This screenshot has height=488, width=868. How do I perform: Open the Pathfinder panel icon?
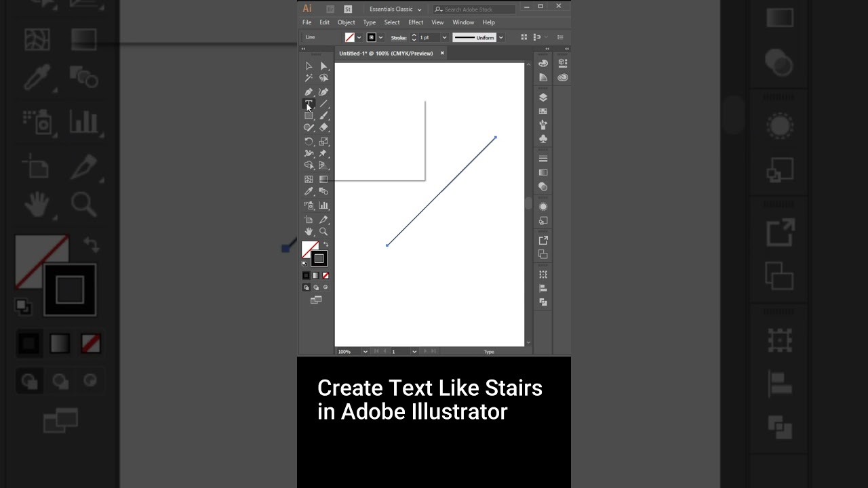[543, 302]
